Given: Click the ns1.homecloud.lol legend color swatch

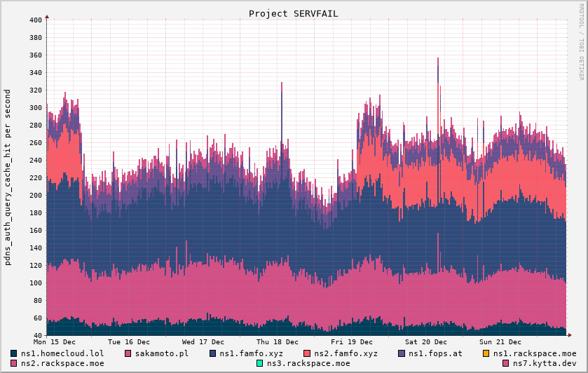Looking at the screenshot, I should pos(14,353).
